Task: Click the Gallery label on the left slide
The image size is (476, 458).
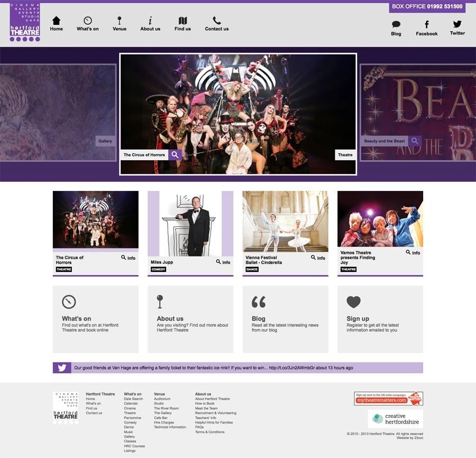Action: click(105, 141)
